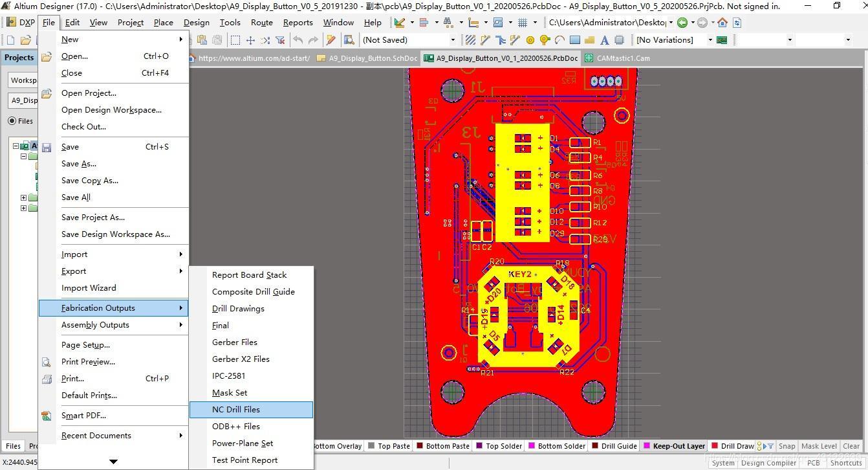Select the Files radio button
The width and height of the screenshot is (868, 470).
12,120
